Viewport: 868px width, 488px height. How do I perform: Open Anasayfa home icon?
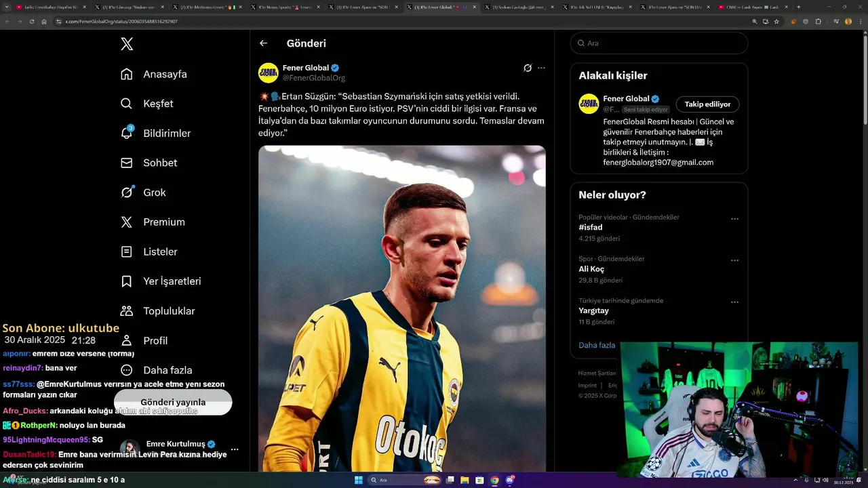click(x=127, y=74)
